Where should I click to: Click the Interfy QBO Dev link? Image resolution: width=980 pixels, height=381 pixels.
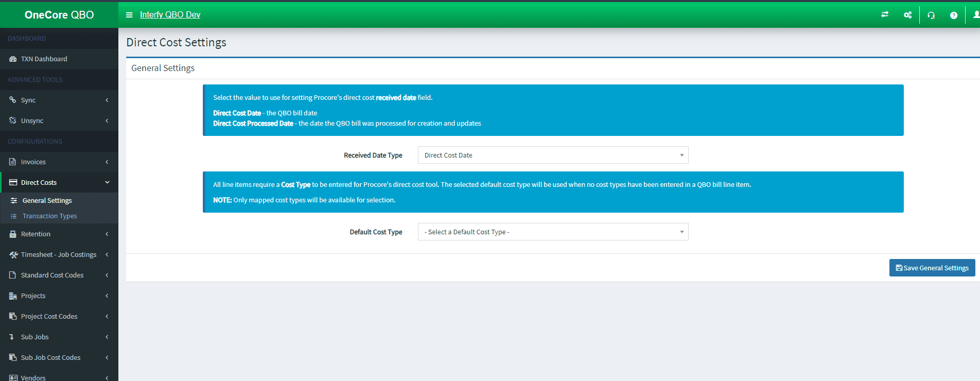170,15
